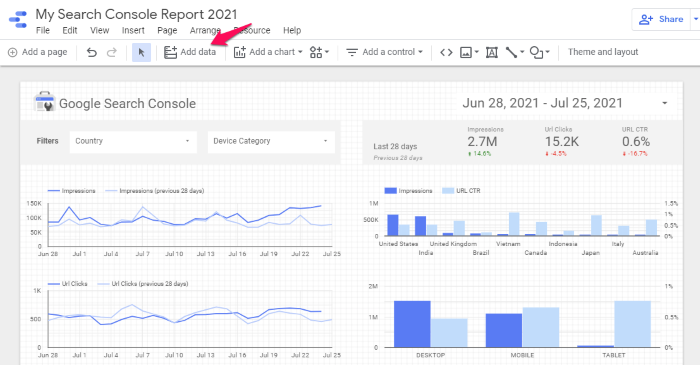The image size is (700, 365).
Task: Open the Help menu
Action: [292, 30]
